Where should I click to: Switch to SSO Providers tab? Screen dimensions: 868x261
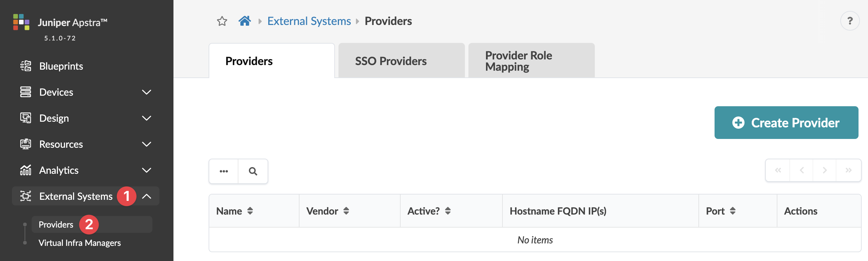point(401,61)
